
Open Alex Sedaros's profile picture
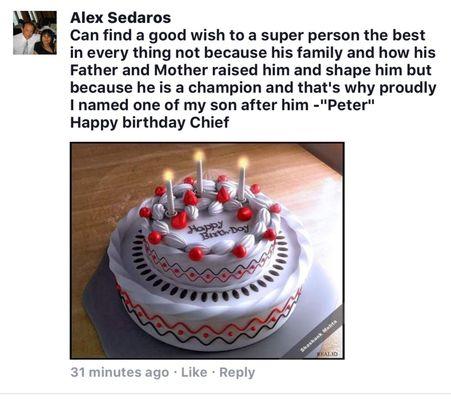click(35, 32)
